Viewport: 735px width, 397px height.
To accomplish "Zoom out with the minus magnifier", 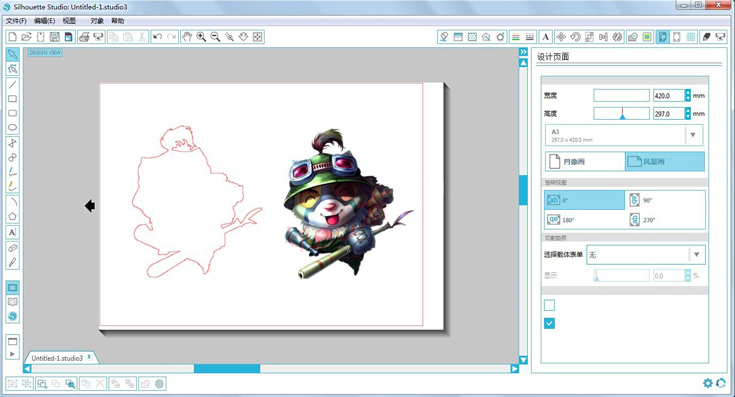I will (215, 37).
